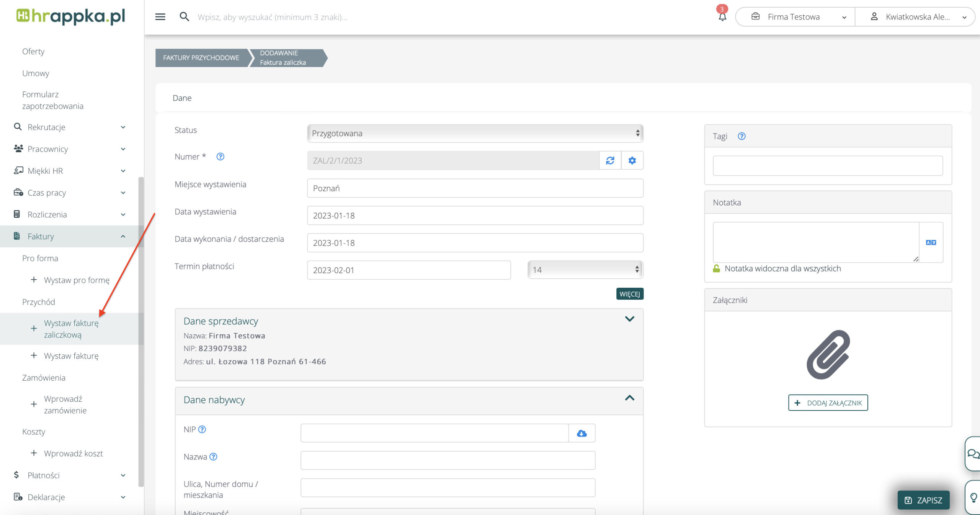Click the note translation icon
The width and height of the screenshot is (980, 515).
931,242
